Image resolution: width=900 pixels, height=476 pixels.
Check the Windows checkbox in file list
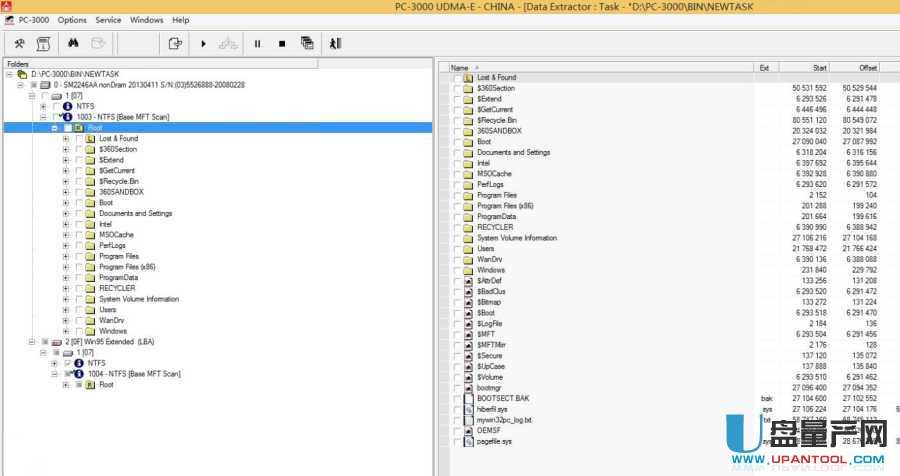click(x=457, y=270)
